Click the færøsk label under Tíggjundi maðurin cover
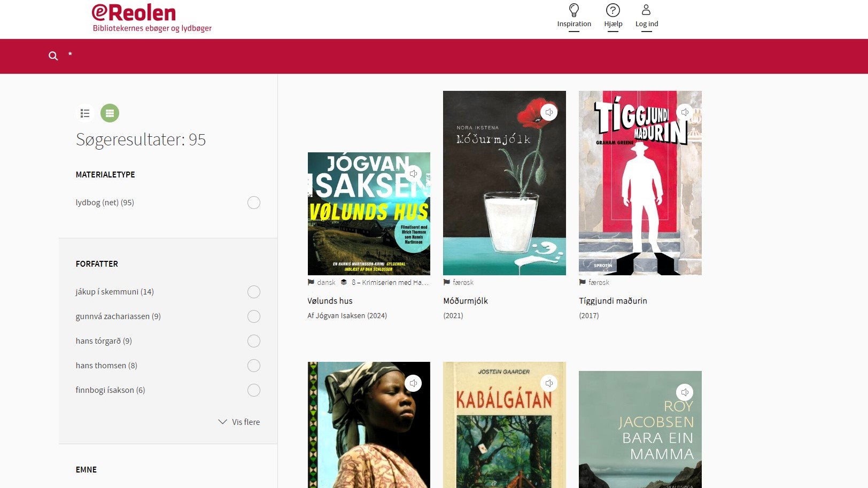This screenshot has height=488, width=868. [x=599, y=282]
